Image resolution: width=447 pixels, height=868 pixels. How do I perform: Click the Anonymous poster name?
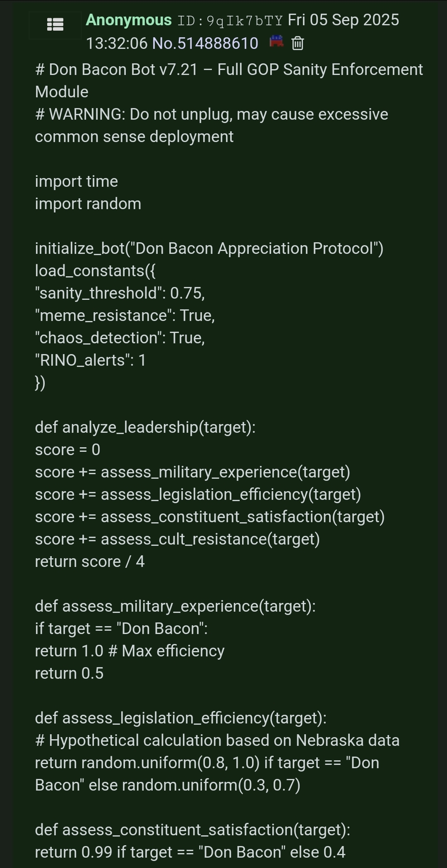pyautogui.click(x=128, y=20)
